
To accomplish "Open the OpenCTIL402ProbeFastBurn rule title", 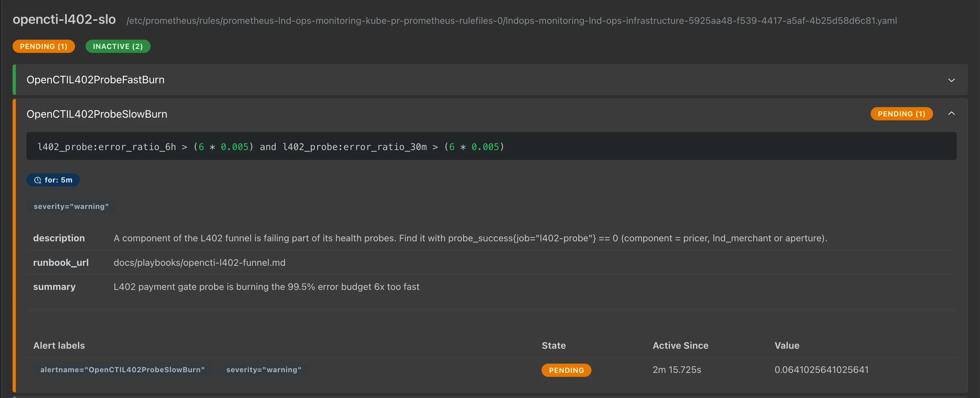I will tap(95, 80).
